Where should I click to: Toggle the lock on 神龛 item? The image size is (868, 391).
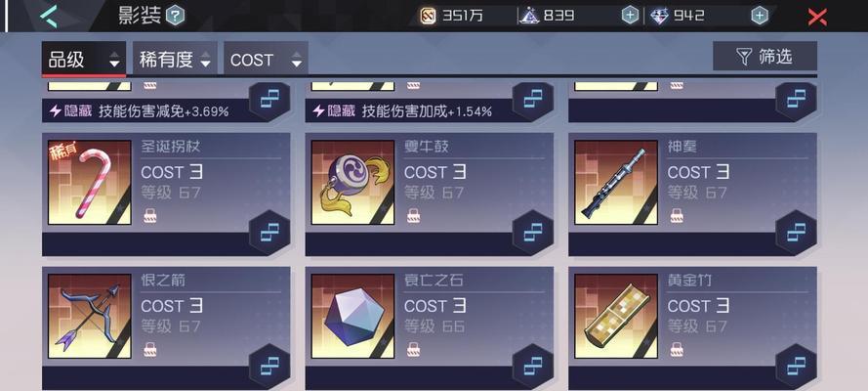point(676,215)
